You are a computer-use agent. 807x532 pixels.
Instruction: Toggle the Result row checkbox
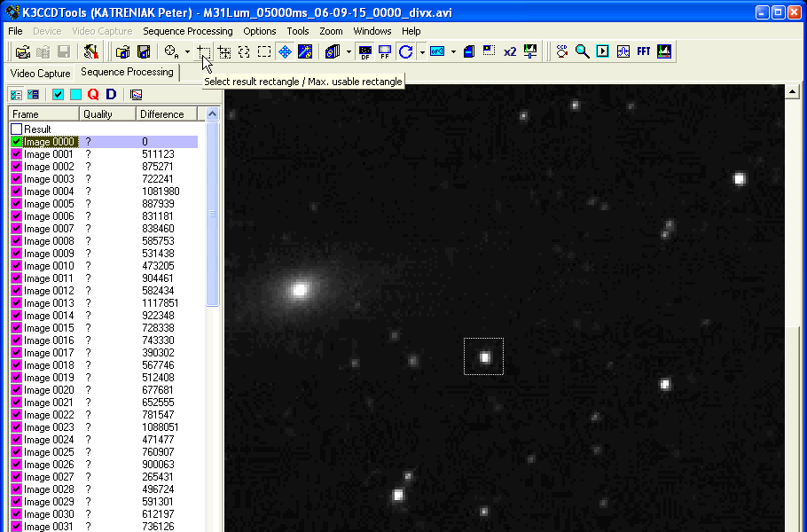pyautogui.click(x=16, y=129)
